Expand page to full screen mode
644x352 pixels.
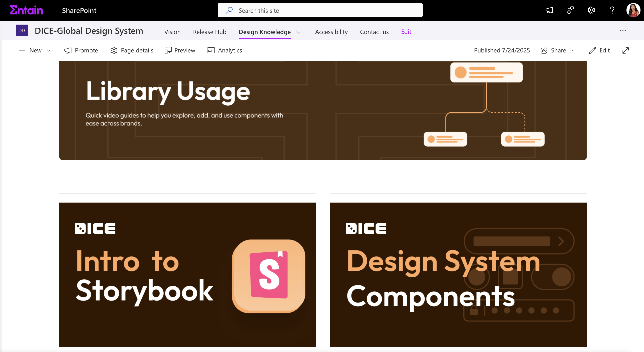pyautogui.click(x=625, y=50)
